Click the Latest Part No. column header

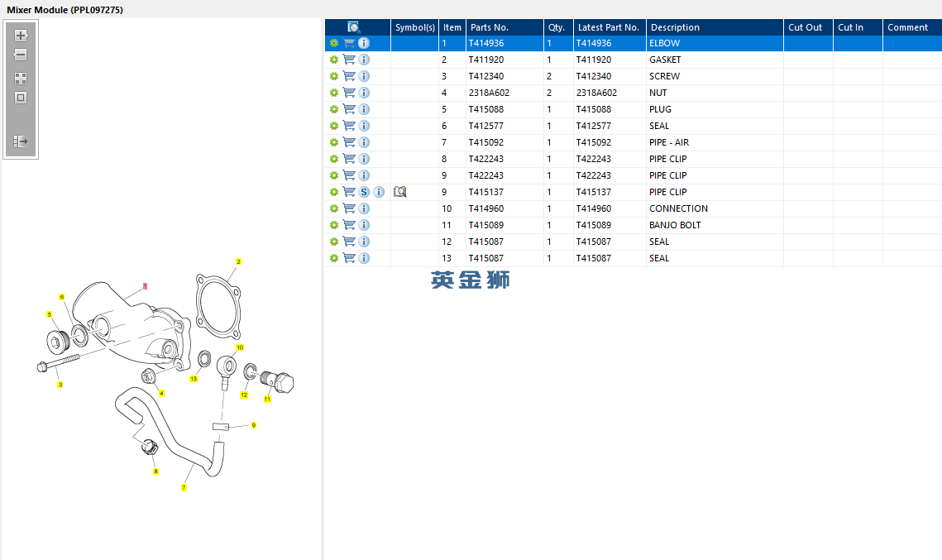(x=610, y=27)
